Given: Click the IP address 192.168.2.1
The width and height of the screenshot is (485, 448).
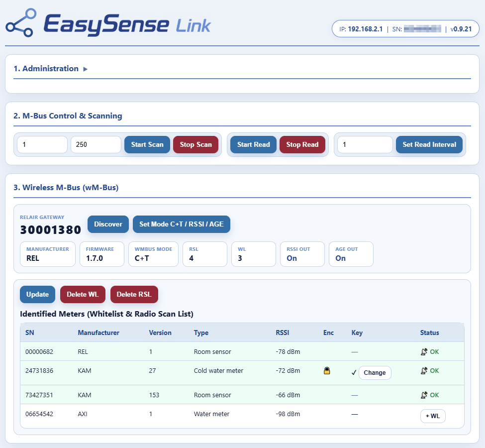Looking at the screenshot, I should (365, 29).
